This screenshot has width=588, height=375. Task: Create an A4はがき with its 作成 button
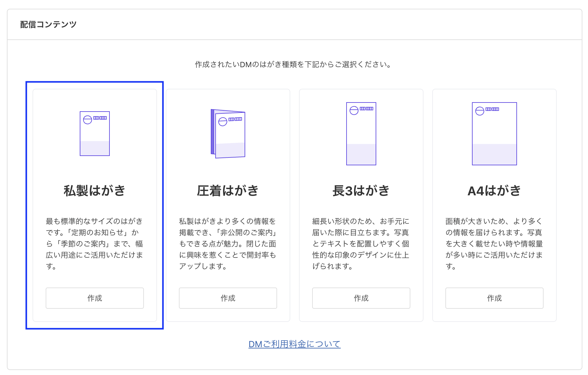point(494,298)
